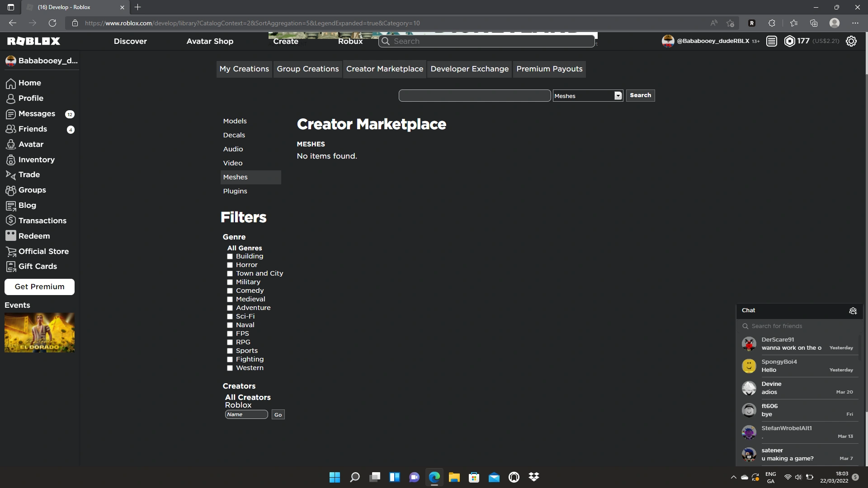
Task: Open the My Creations tab
Action: tap(244, 69)
